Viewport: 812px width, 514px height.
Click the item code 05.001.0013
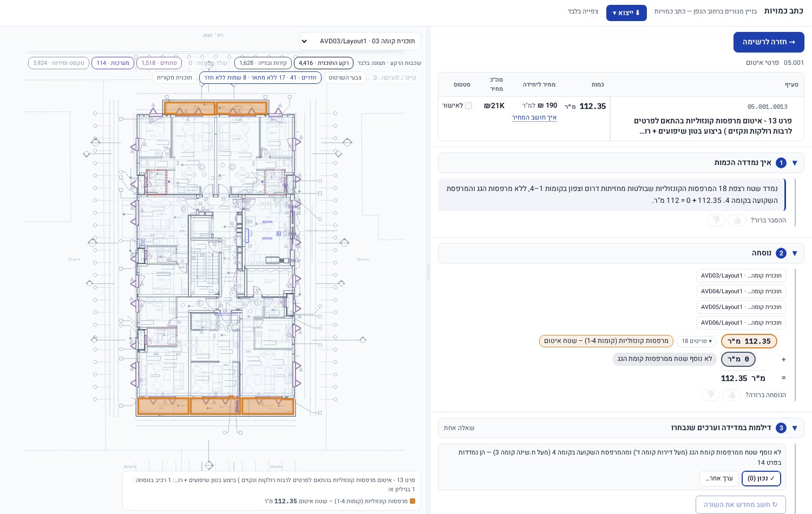click(768, 107)
